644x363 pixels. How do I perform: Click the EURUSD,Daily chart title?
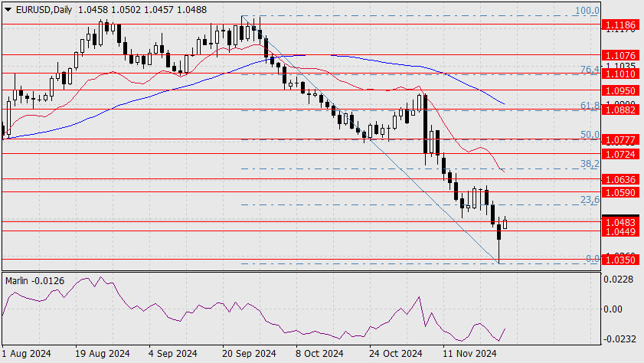(44, 9)
